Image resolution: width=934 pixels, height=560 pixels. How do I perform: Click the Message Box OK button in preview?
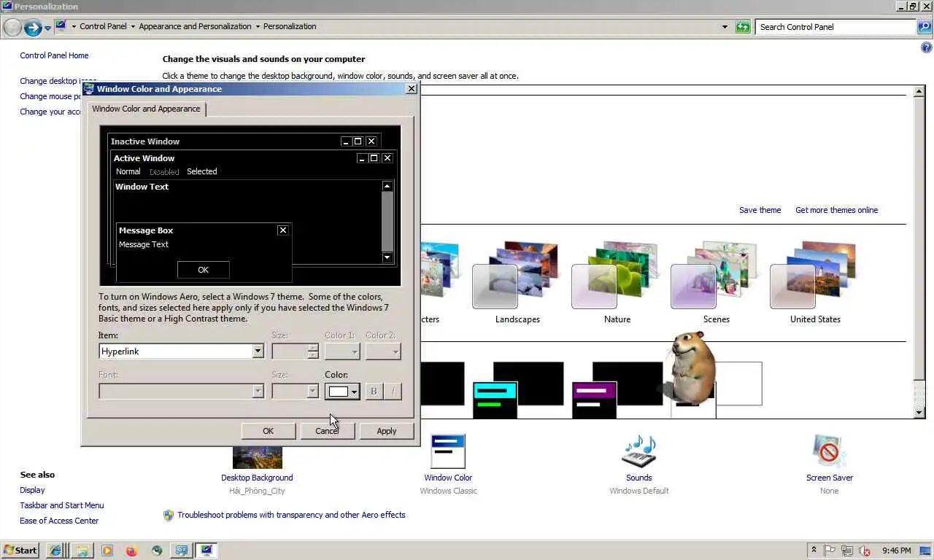[x=203, y=270]
